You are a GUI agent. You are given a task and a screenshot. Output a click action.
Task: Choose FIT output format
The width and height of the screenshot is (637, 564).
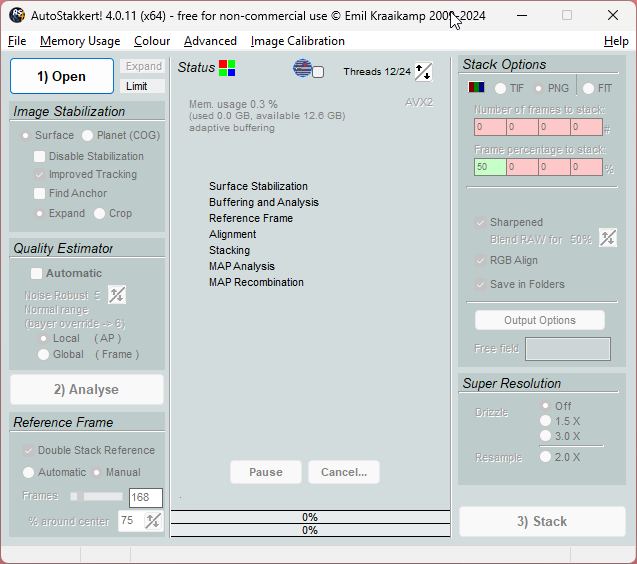pos(588,88)
